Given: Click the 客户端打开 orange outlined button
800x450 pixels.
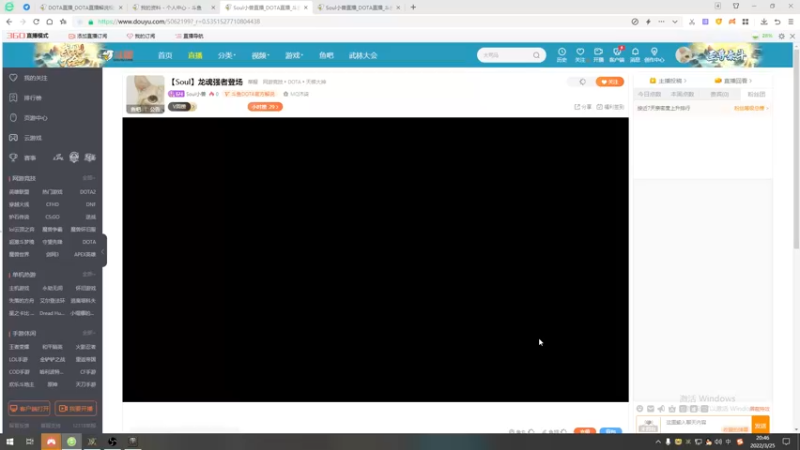Looking at the screenshot, I should (x=29, y=409).
